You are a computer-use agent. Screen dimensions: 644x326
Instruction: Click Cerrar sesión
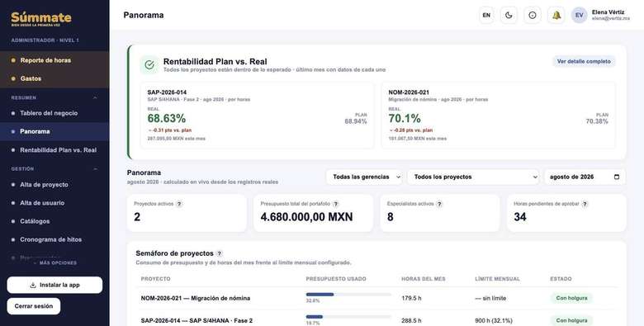(34, 306)
